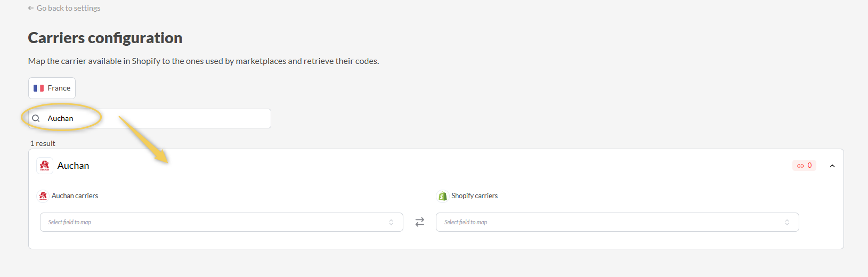Open the Shopify carriers select field

(x=607, y=222)
